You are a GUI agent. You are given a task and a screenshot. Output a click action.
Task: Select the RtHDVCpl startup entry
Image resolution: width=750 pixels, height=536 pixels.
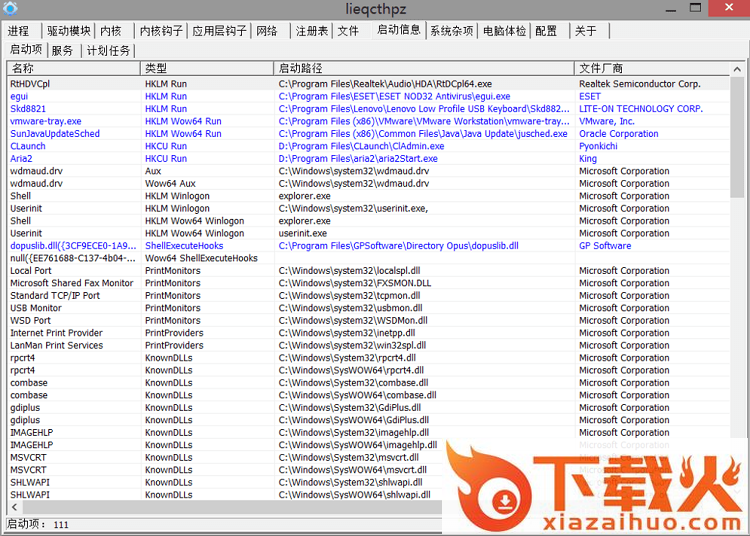pos(368,84)
